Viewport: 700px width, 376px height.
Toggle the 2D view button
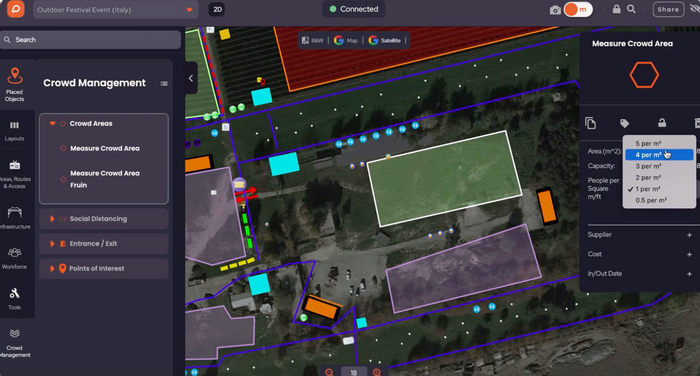pos(217,9)
